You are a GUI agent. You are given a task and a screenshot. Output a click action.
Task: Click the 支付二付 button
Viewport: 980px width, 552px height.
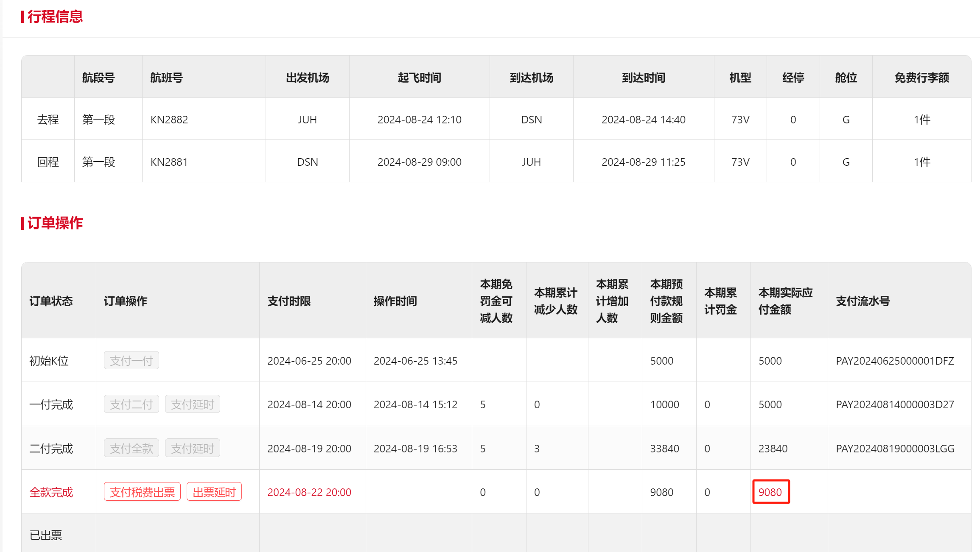(x=131, y=404)
